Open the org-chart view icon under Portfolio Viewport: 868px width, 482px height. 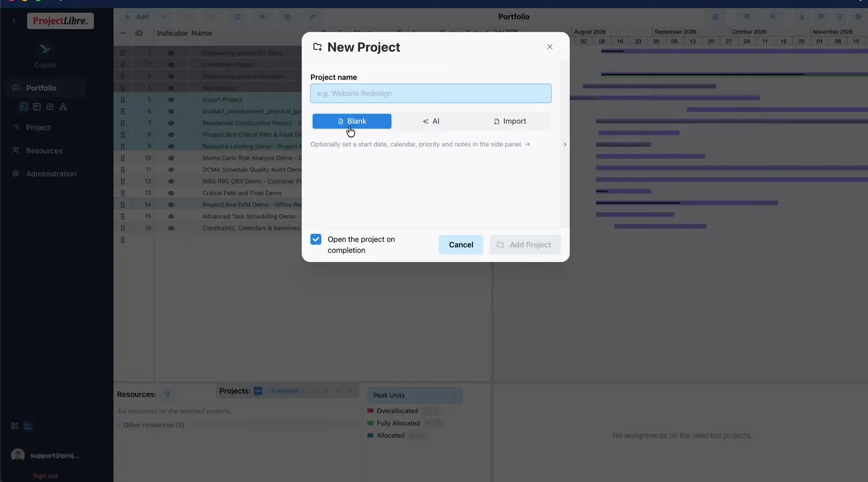click(x=63, y=107)
